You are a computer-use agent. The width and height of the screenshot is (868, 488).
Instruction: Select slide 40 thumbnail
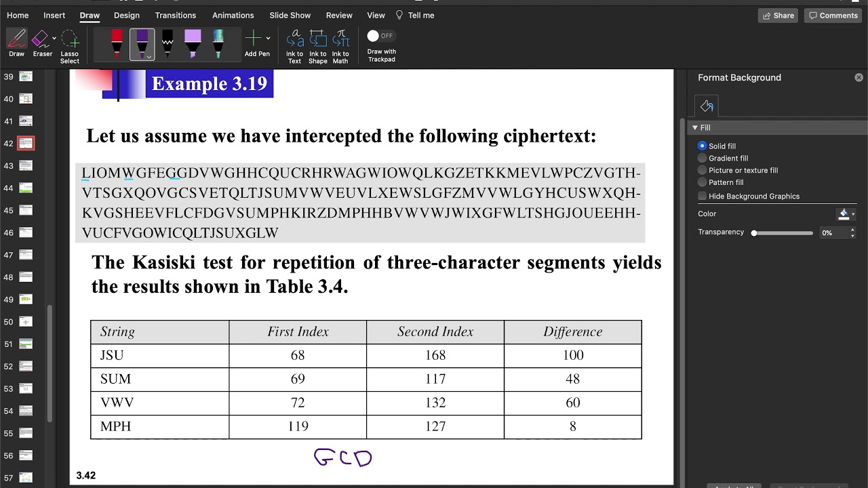[x=26, y=99]
